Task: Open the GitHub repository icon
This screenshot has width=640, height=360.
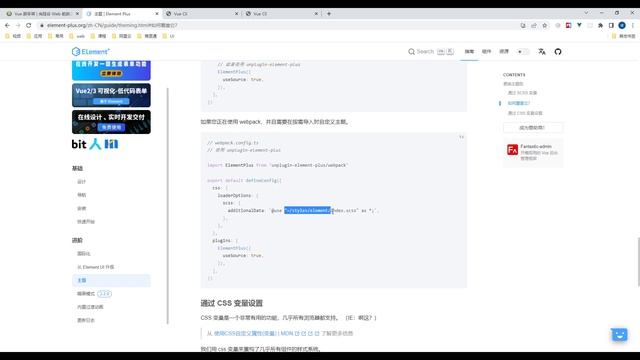Action: tap(558, 52)
